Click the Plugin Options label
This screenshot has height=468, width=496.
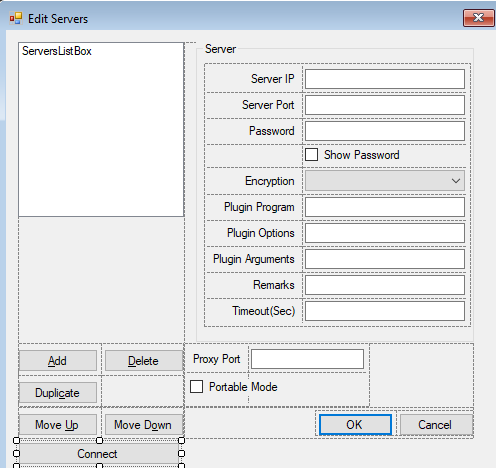coord(261,233)
